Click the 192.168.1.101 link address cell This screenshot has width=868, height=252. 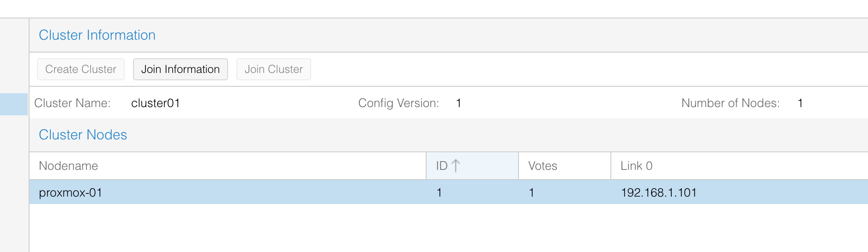[x=658, y=192]
